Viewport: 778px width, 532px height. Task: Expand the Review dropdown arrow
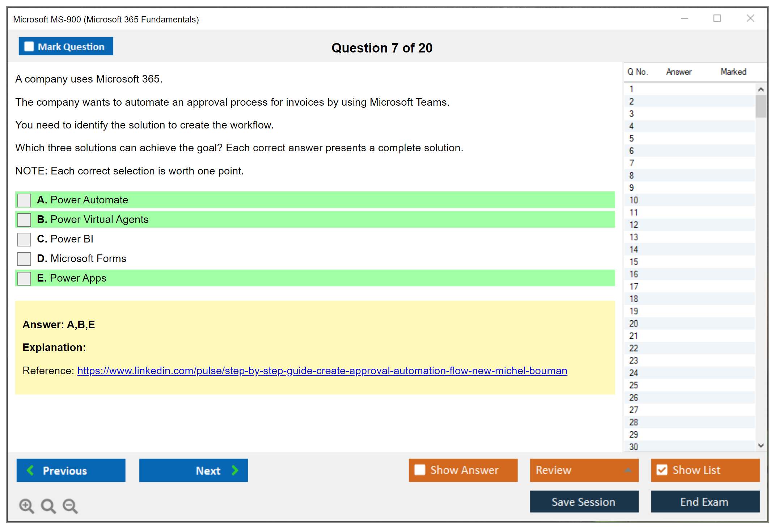click(x=628, y=470)
